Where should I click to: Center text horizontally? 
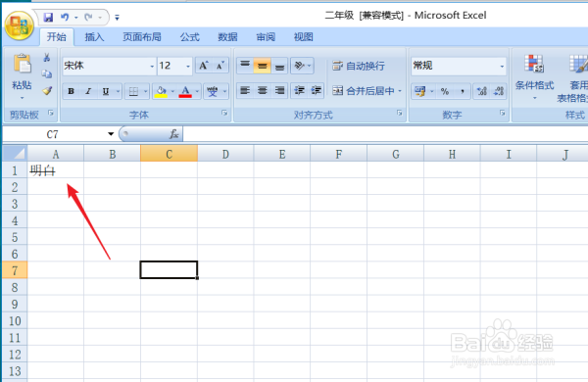[x=262, y=90]
